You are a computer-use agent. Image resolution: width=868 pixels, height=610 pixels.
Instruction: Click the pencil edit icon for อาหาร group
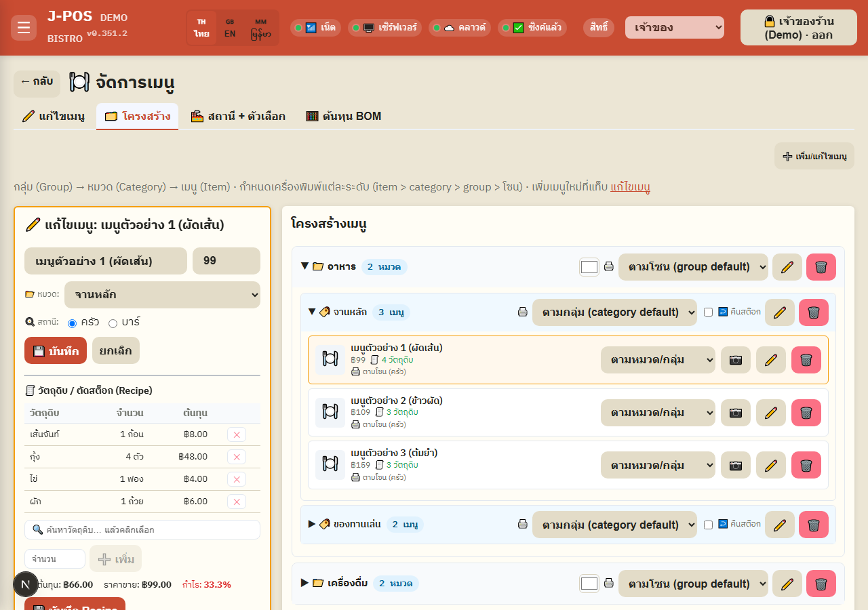click(787, 267)
